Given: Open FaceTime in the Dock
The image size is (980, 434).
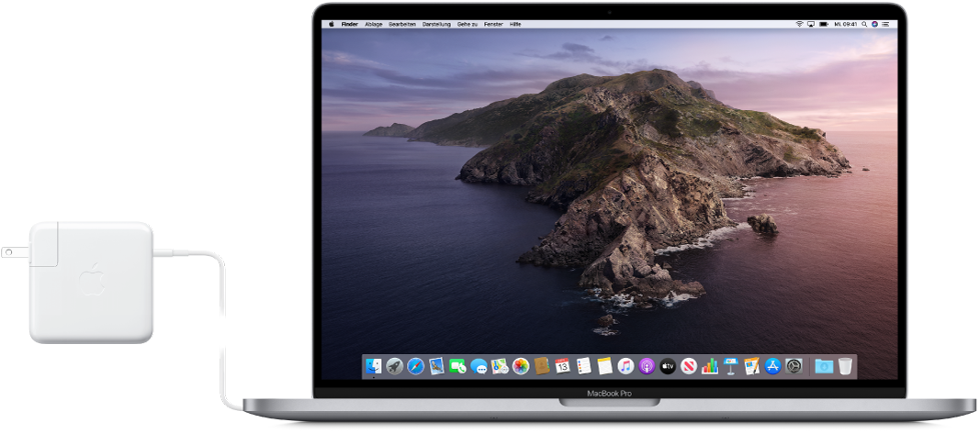Looking at the screenshot, I should (x=457, y=366).
